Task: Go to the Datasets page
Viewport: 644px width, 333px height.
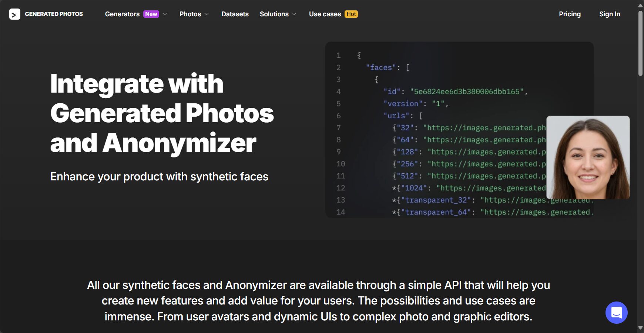Action: 235,14
